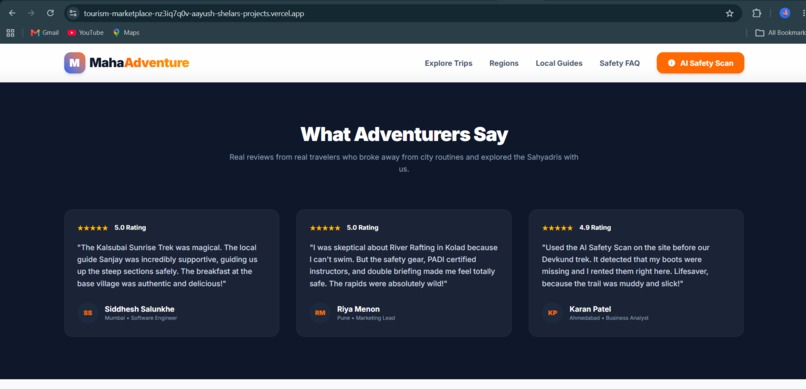806x389 pixels.
Task: Click Ahmedabad • Business Analyst subtitle
Action: pos(609,318)
